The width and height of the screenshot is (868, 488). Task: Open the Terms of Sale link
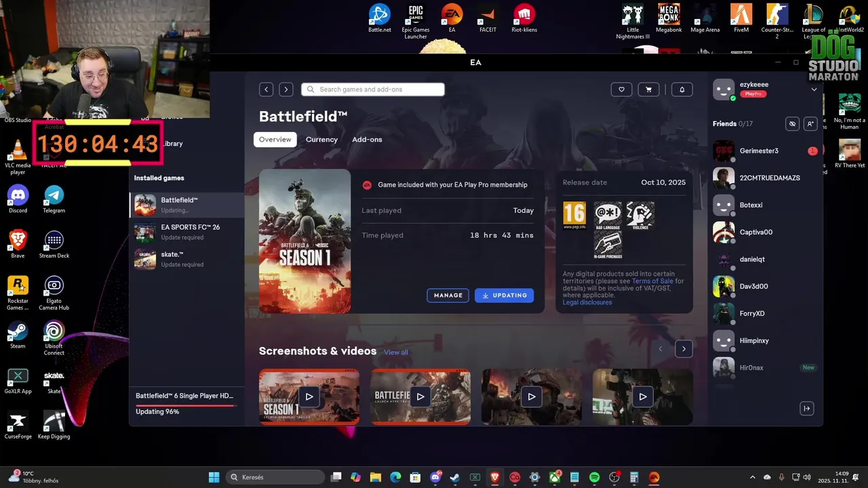[x=652, y=281]
